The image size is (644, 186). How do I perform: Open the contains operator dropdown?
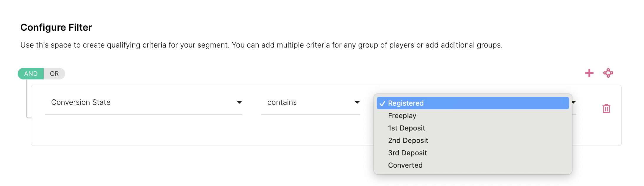(310, 102)
